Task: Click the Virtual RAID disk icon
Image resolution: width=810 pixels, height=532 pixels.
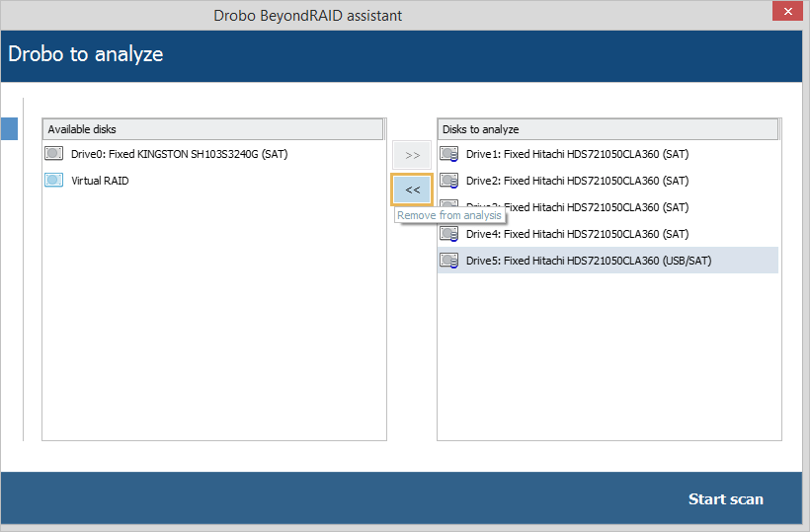Action: tap(53, 180)
